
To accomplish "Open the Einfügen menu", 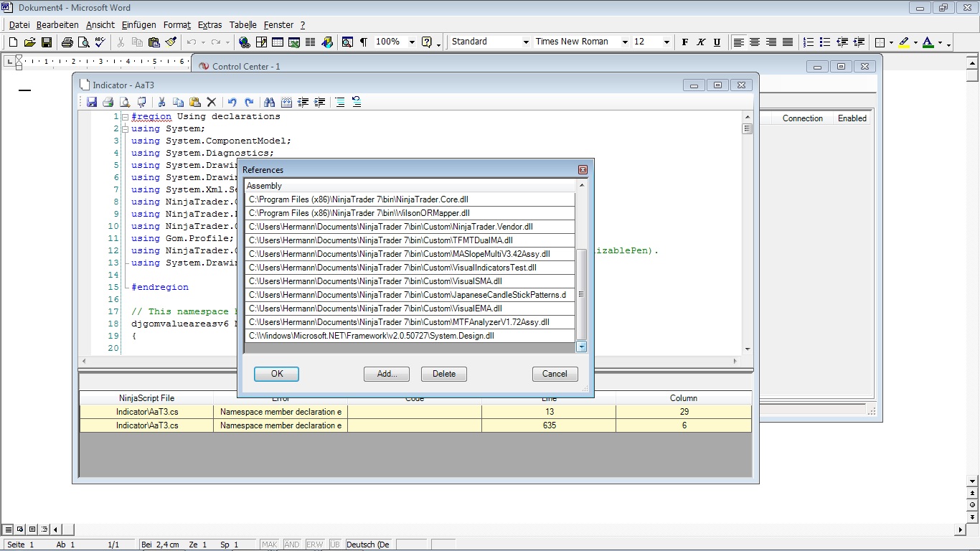I will pos(138,25).
